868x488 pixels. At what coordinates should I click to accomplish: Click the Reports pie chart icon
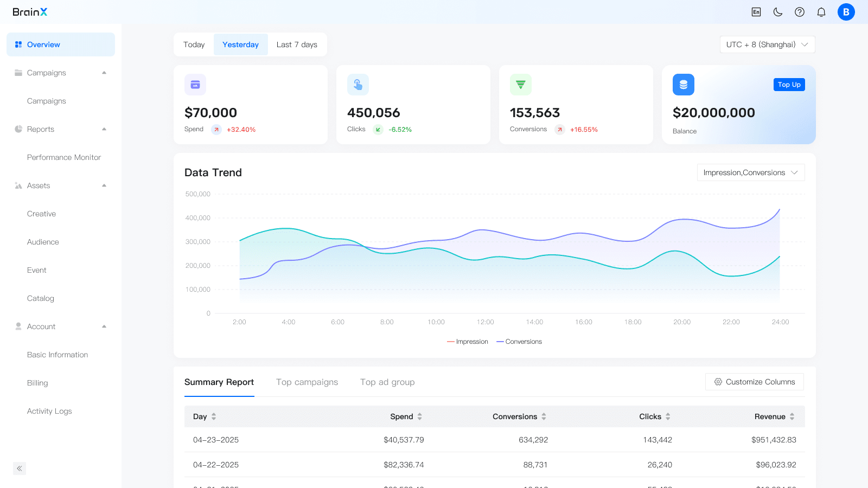pyautogui.click(x=18, y=129)
